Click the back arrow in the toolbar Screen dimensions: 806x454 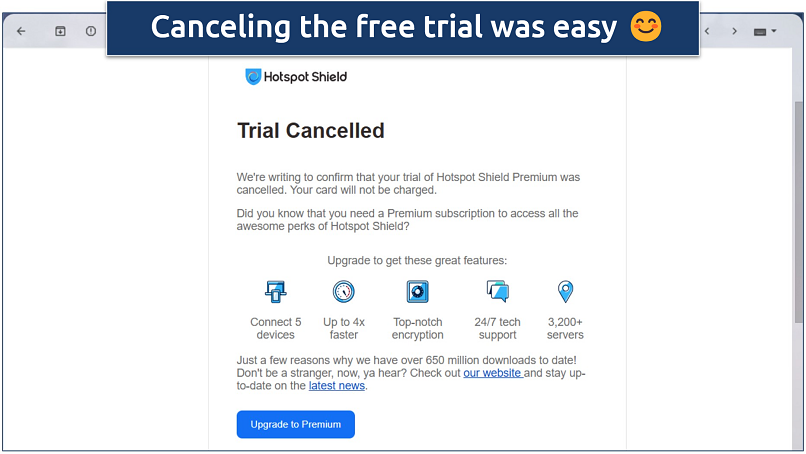click(21, 31)
